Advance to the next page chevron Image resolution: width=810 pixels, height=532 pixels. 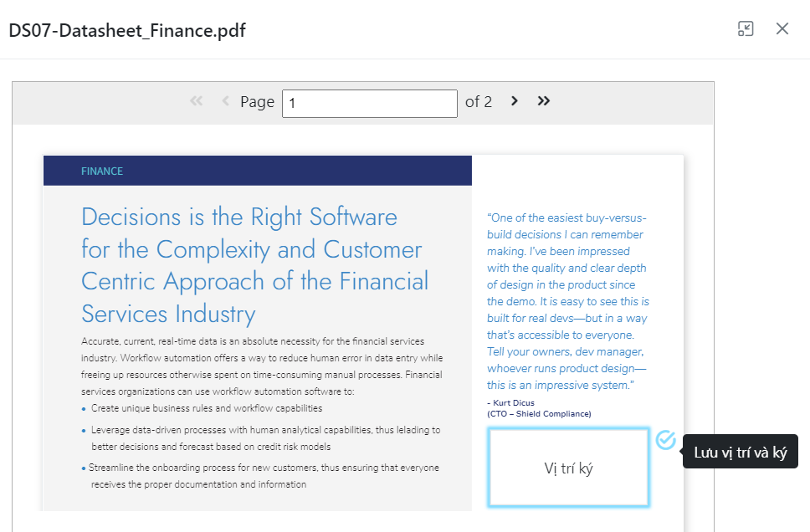pyautogui.click(x=514, y=100)
